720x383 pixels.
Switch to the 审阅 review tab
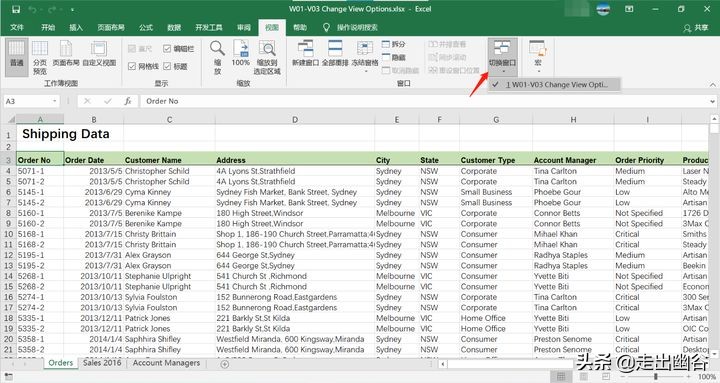[x=244, y=28]
